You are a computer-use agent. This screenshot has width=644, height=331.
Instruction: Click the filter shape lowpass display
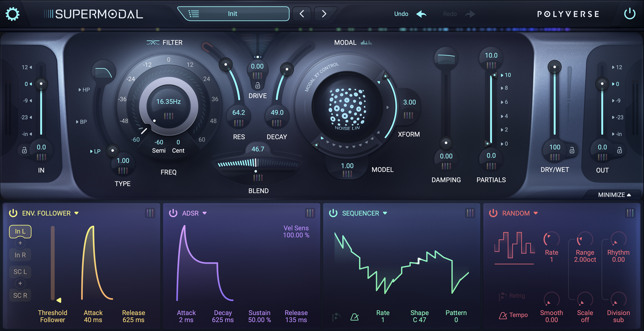click(x=103, y=72)
